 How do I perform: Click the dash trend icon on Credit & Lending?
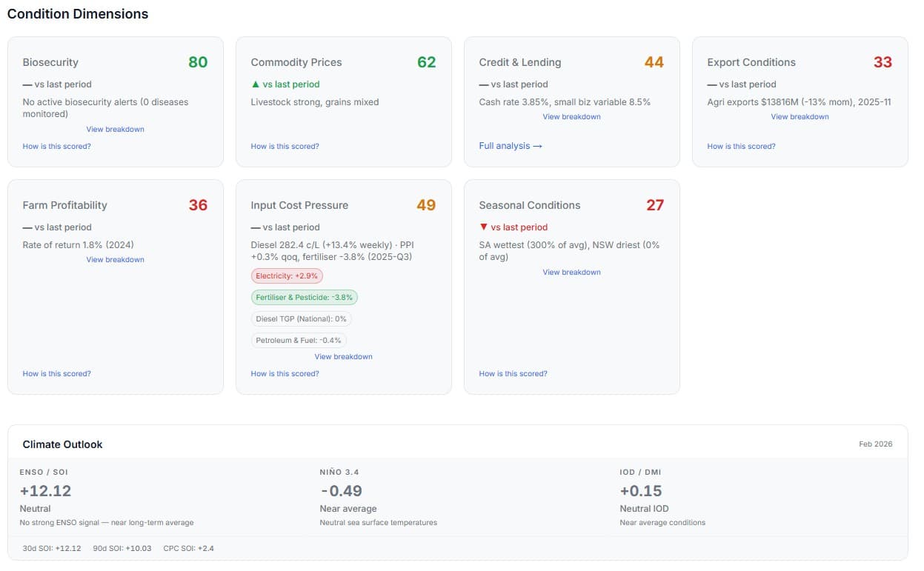point(485,84)
